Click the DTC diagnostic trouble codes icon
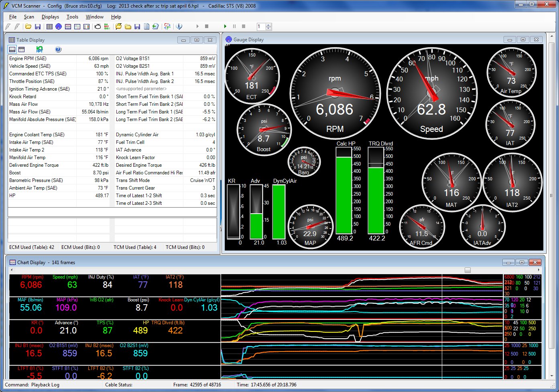Viewport: 559px width, 392px height. [98, 26]
